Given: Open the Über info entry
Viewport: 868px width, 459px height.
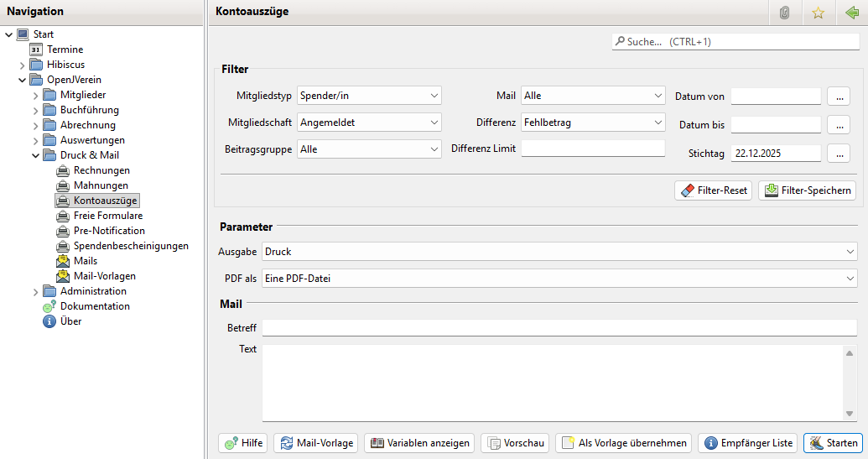Looking at the screenshot, I should click(70, 321).
